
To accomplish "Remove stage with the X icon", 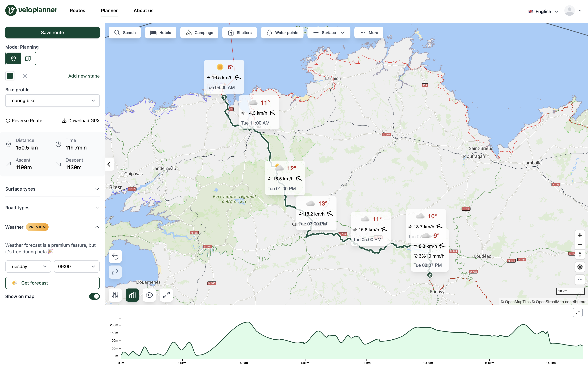I will click(x=25, y=76).
